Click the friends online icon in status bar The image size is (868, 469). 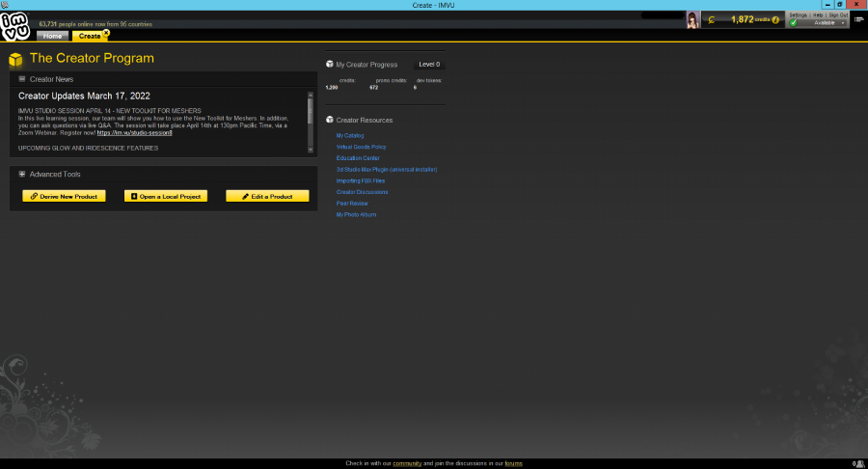(x=860, y=464)
